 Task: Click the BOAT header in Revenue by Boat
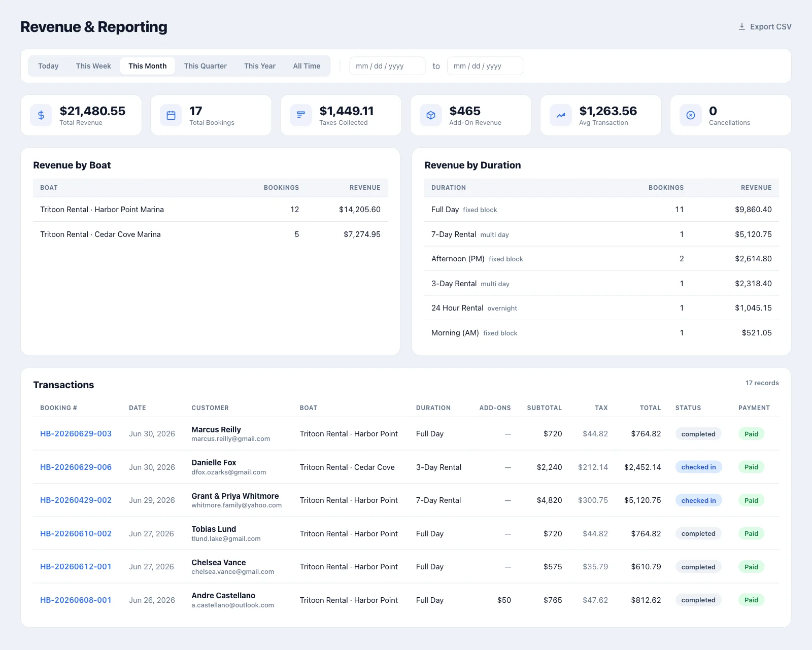coord(49,188)
